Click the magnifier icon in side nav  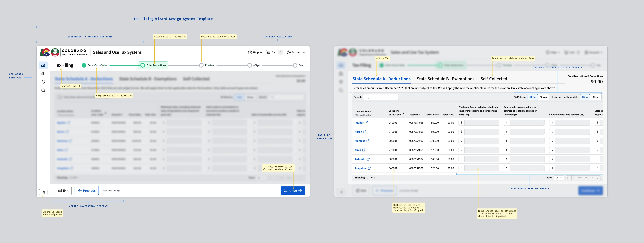[43, 90]
